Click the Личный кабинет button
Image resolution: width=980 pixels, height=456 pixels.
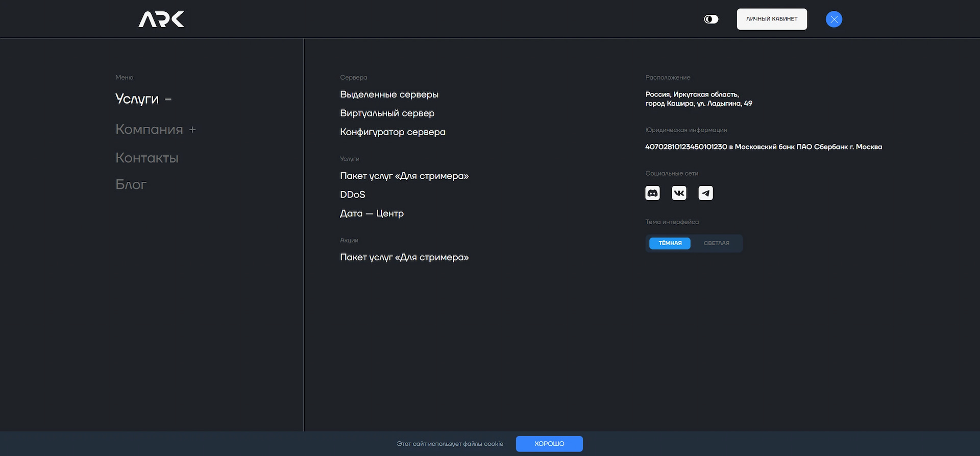click(771, 19)
